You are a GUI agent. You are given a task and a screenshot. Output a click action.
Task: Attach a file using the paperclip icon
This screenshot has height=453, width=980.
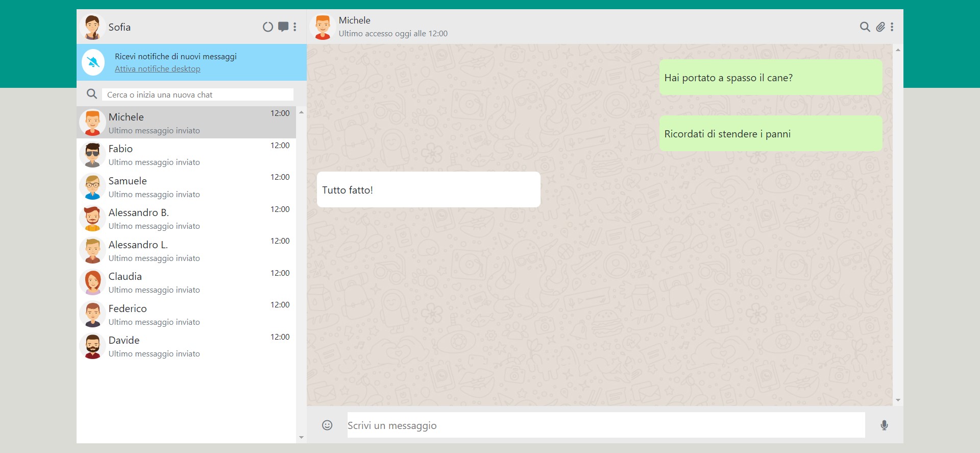point(880,27)
